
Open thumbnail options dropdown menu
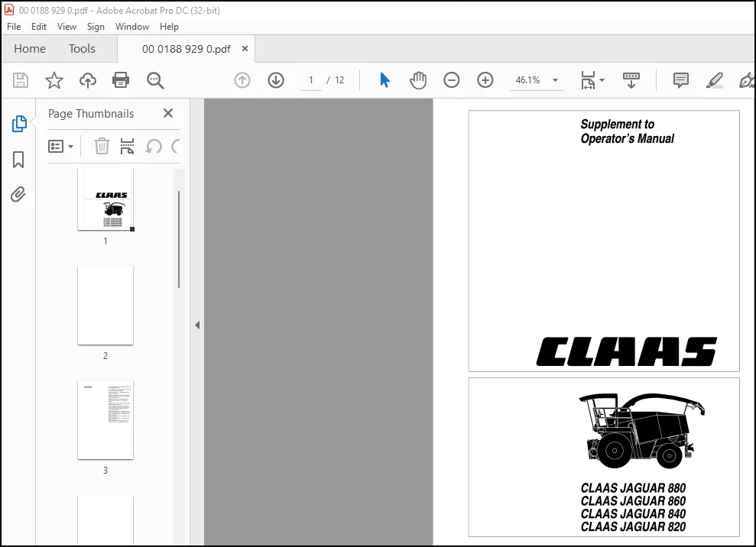coord(60,146)
